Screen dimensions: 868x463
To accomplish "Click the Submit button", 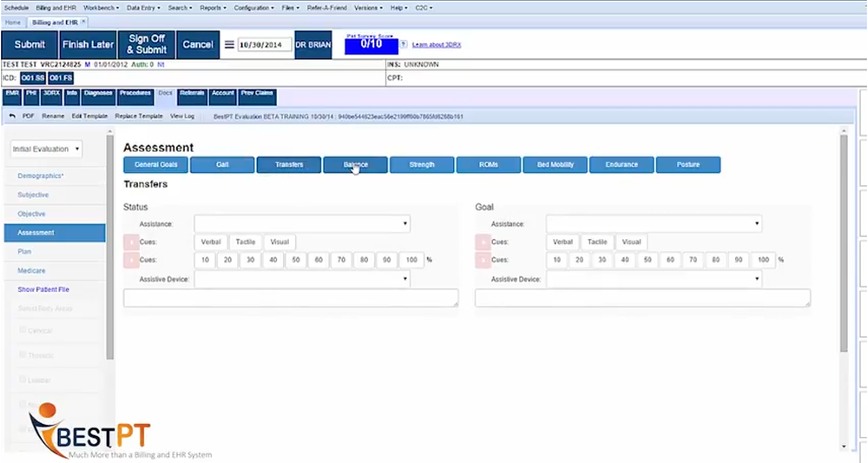I will 30,44.
